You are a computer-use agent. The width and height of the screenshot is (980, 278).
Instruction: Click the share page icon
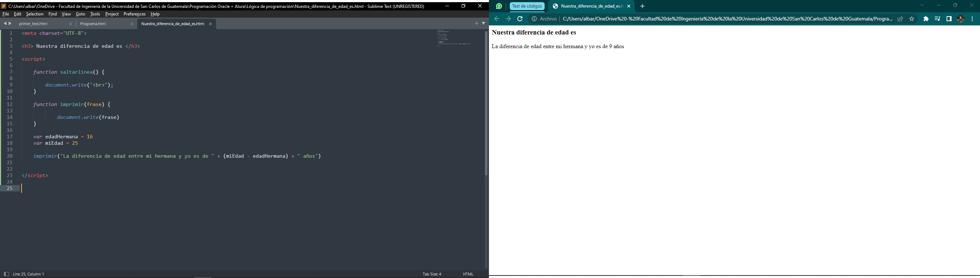900,19
